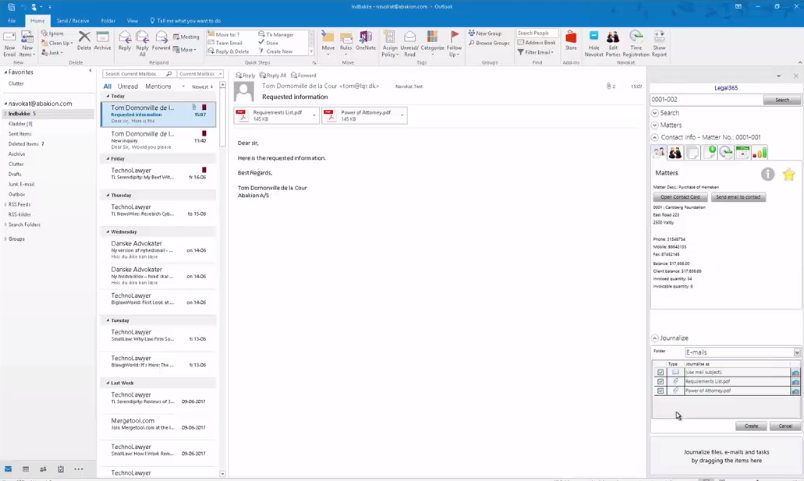Screen dimensions: 804x481
Task: Open dropdown arrow of Requirements List.pdf attachment
Action: 314,115
